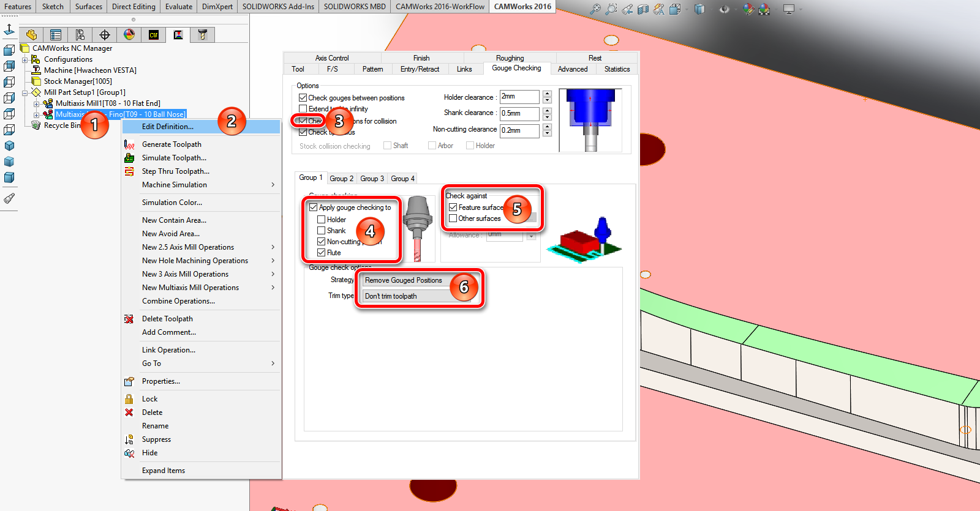
Task: Enable the Holder gouge checking checkbox
Action: click(x=321, y=220)
